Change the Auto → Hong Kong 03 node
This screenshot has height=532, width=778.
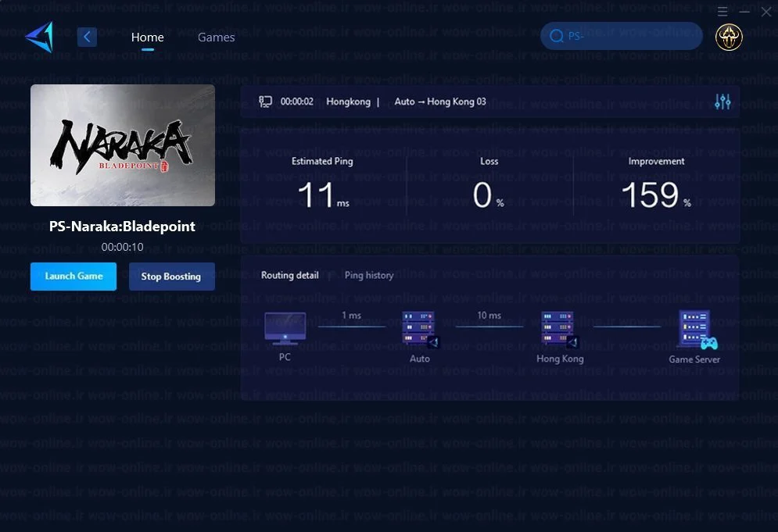click(x=440, y=102)
